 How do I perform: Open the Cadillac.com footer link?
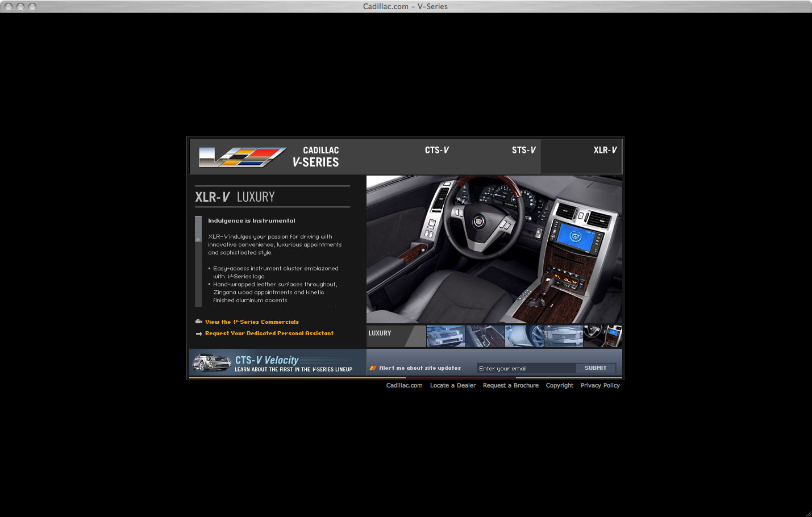pos(405,385)
